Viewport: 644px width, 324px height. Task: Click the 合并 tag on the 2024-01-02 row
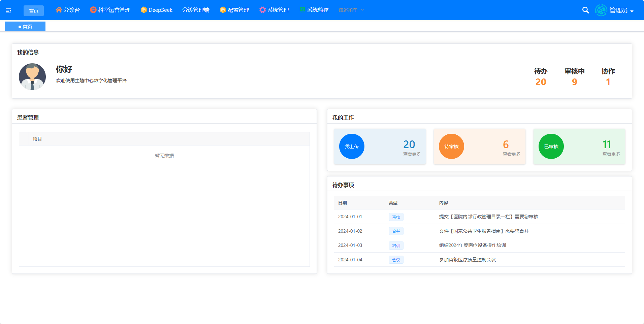click(396, 231)
